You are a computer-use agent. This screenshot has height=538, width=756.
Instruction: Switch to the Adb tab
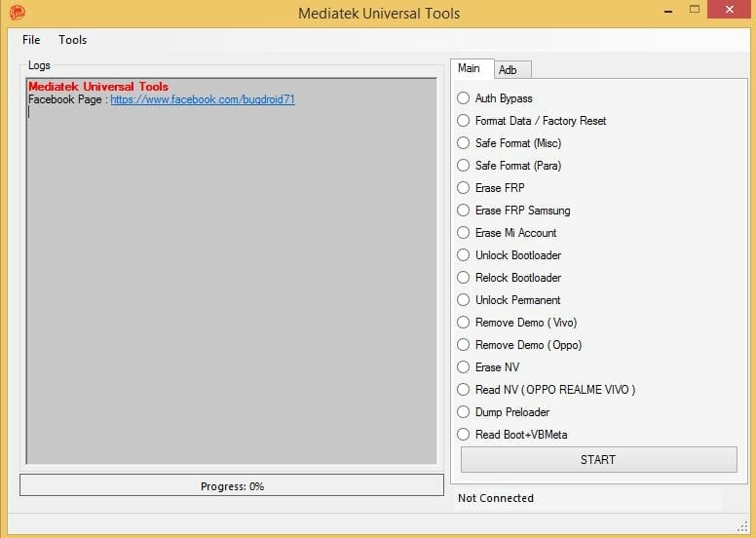[512, 70]
